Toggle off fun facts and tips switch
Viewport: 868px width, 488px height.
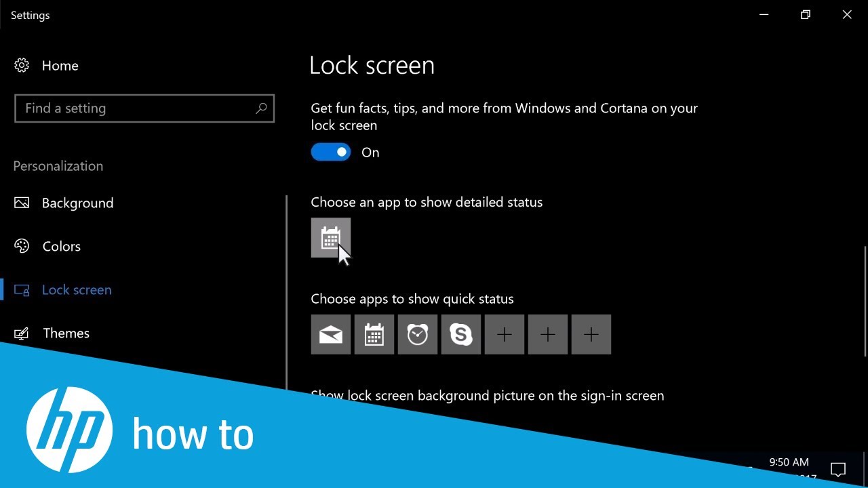click(330, 152)
